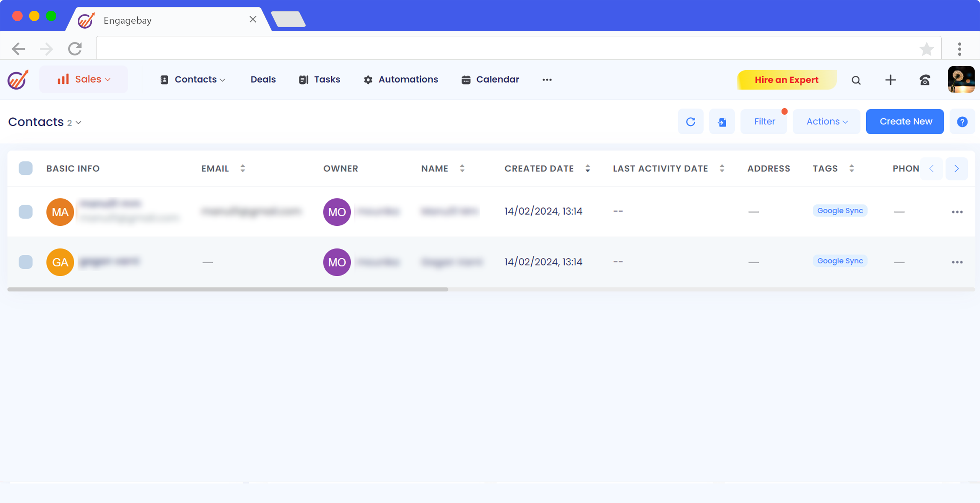Toggle the select-all contacts checkbox
980x503 pixels.
click(x=26, y=168)
